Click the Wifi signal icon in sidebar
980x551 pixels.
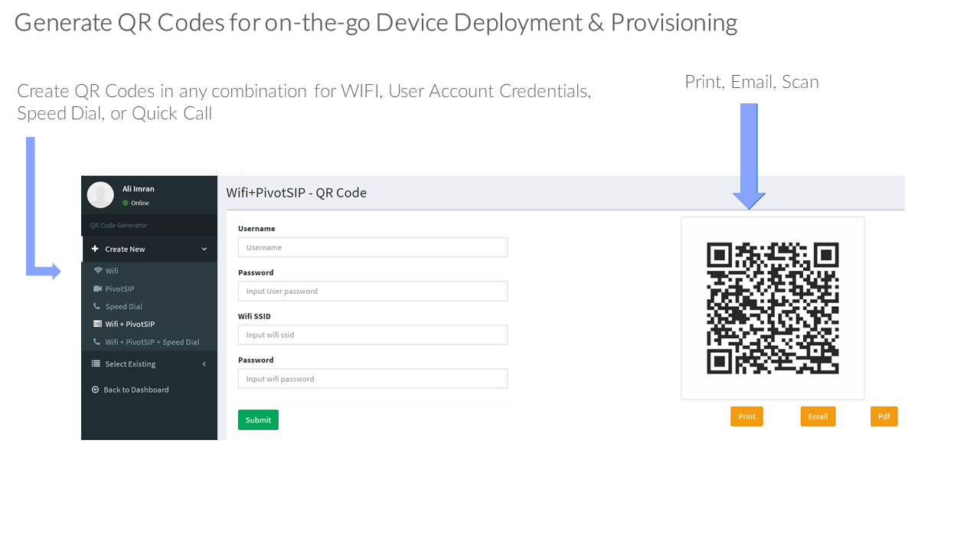click(97, 271)
